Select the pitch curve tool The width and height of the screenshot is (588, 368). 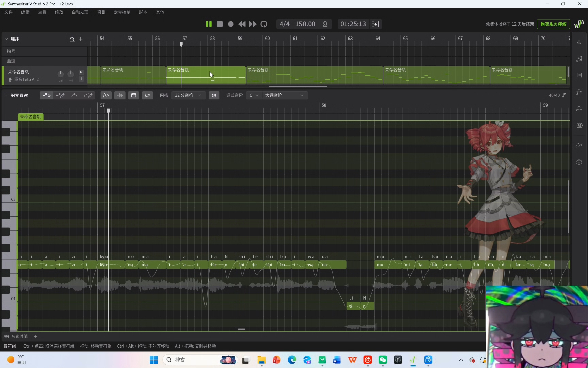[74, 95]
